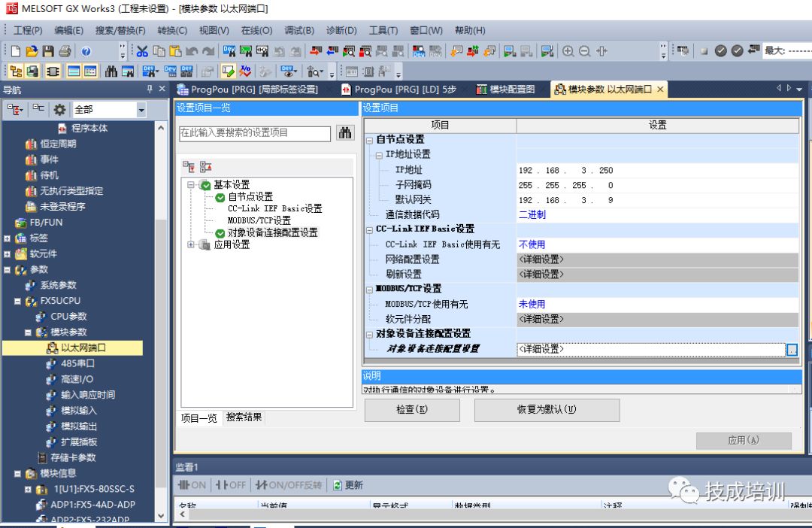Click the 更新 button in watch panel
The image size is (812, 528).
click(348, 485)
